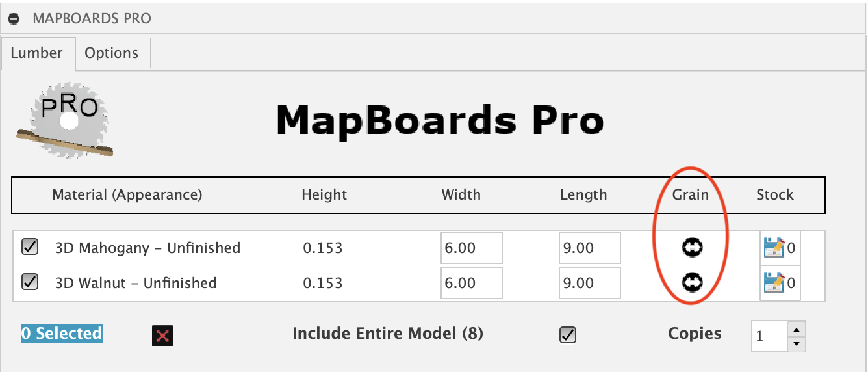Screen dimensions: 868x372
Task: Toggle the Include Entire Model checkbox
Action: [x=568, y=334]
